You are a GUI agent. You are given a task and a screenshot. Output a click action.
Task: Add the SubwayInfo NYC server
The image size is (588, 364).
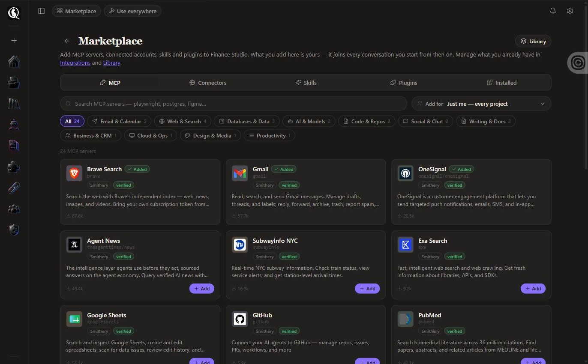367,289
